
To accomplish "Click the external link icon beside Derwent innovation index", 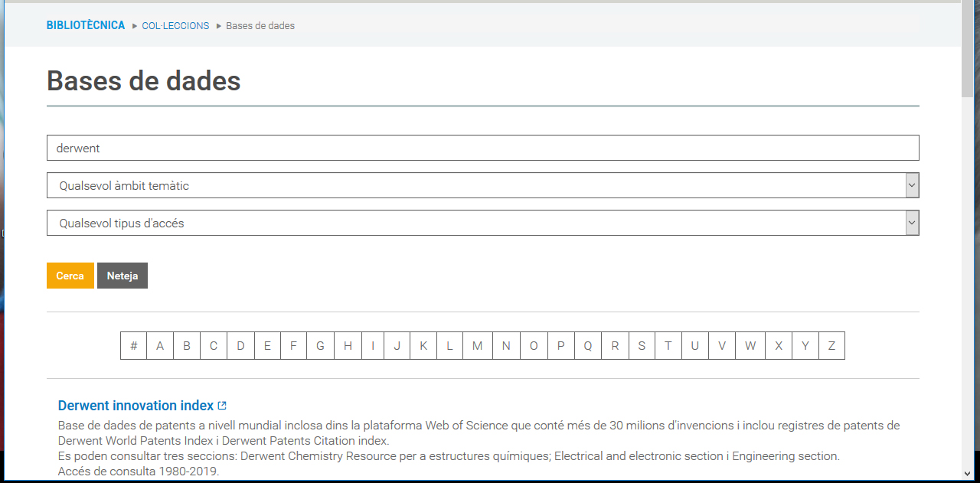I will (222, 406).
